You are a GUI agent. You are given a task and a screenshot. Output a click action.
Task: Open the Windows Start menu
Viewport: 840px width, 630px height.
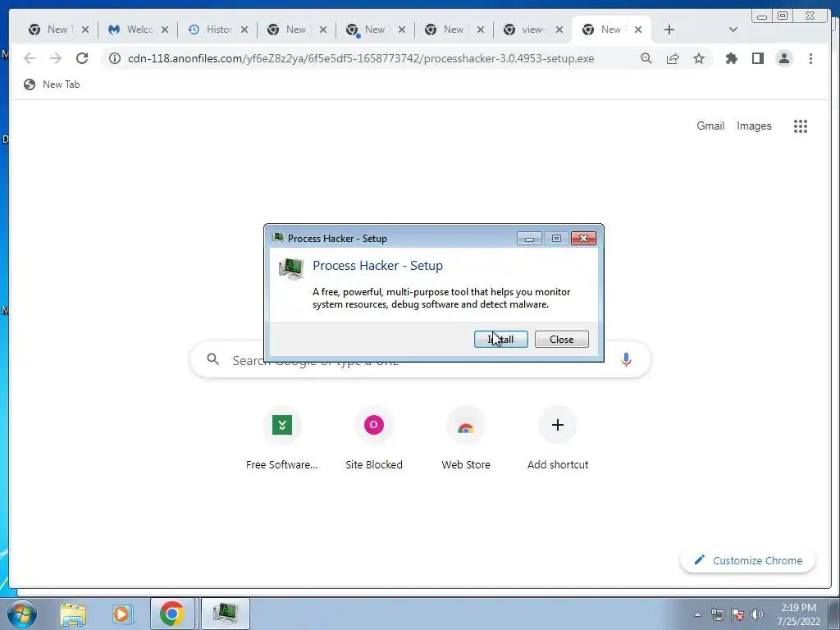click(x=21, y=614)
